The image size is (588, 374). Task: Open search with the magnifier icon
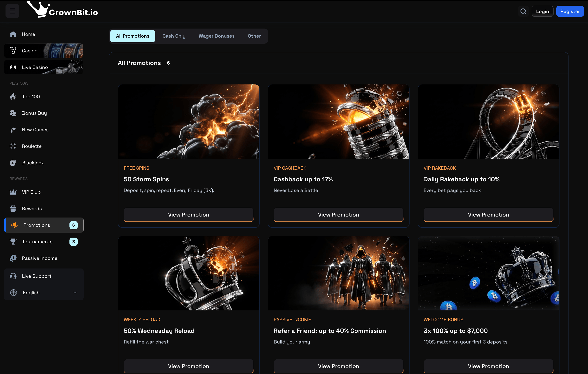pos(523,11)
